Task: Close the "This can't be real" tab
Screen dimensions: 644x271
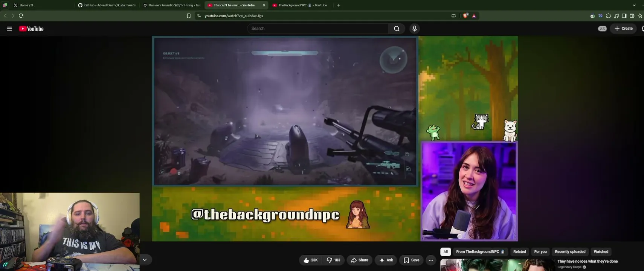Action: pyautogui.click(x=264, y=5)
